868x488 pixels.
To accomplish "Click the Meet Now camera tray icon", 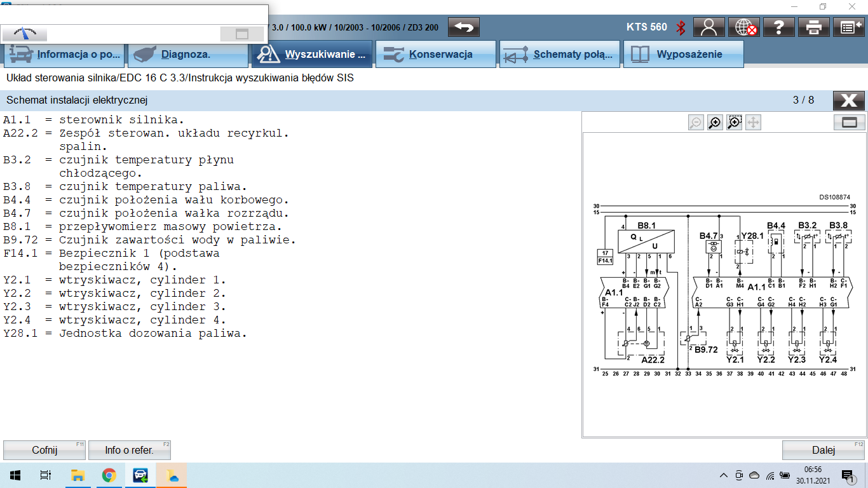I will 739,475.
